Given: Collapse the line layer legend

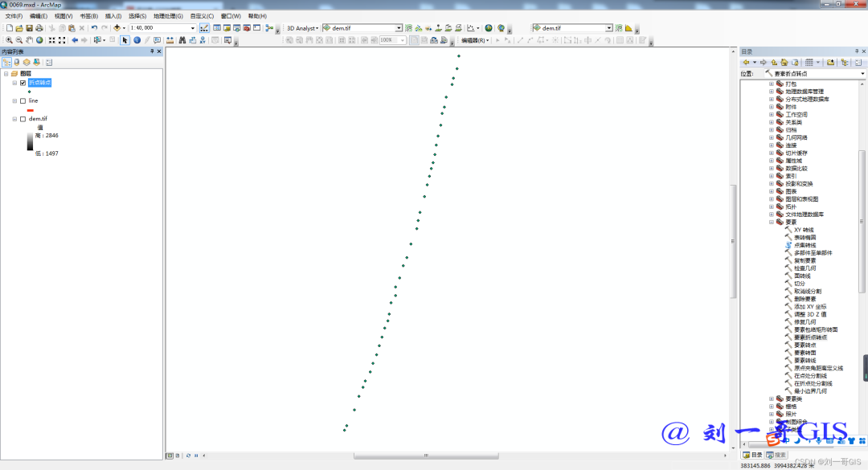Looking at the screenshot, I should tap(15, 100).
